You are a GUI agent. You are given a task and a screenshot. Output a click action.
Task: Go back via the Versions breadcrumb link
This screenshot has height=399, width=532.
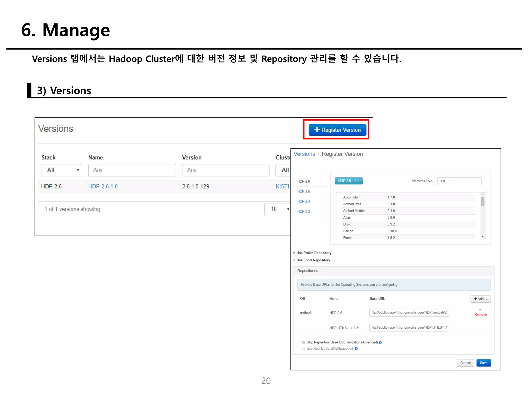pyautogui.click(x=304, y=154)
